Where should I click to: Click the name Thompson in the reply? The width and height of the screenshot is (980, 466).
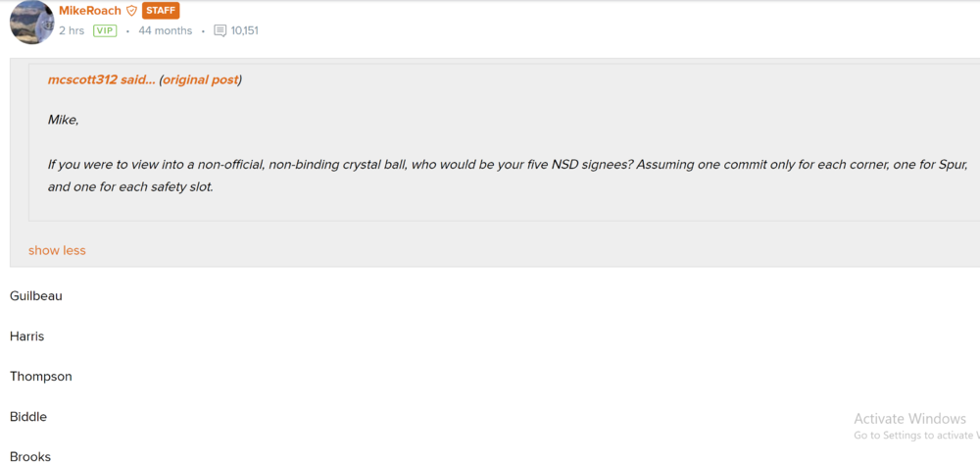41,376
